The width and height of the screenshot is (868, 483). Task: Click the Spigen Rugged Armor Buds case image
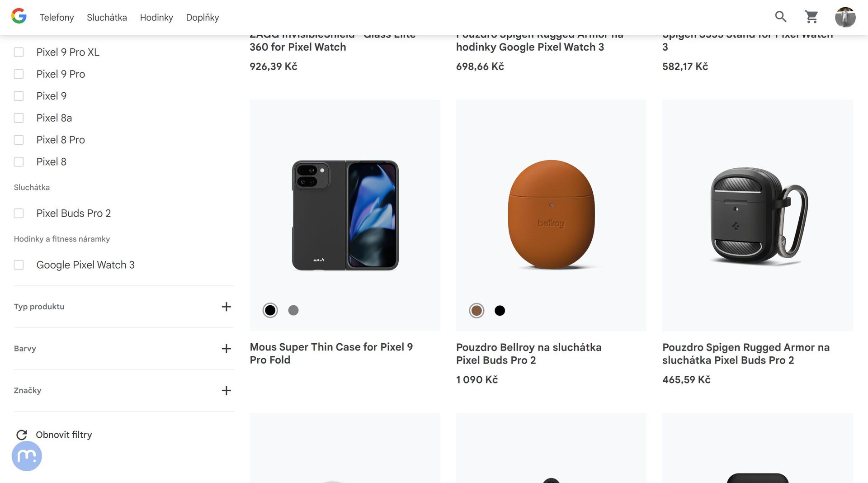pyautogui.click(x=757, y=215)
